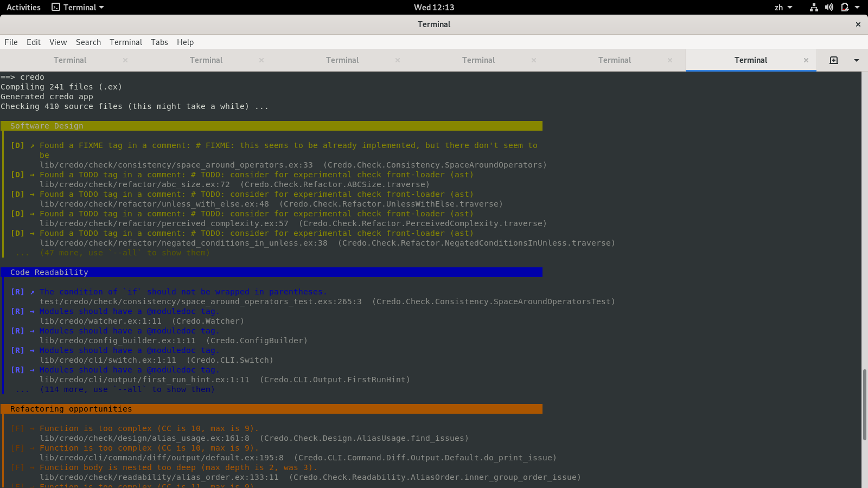This screenshot has width=868, height=488.
Task: Close the first Terminal tab
Action: click(125, 60)
